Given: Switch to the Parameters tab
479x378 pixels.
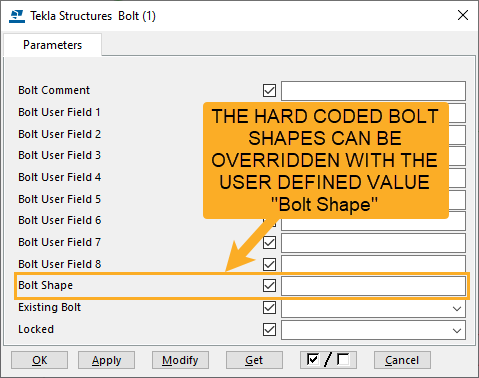Looking at the screenshot, I should [52, 45].
